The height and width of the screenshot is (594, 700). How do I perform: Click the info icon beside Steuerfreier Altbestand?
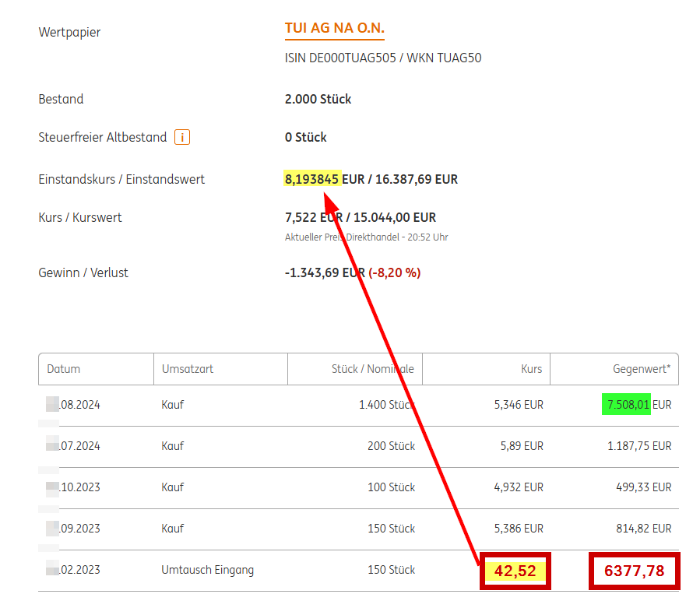click(x=182, y=138)
